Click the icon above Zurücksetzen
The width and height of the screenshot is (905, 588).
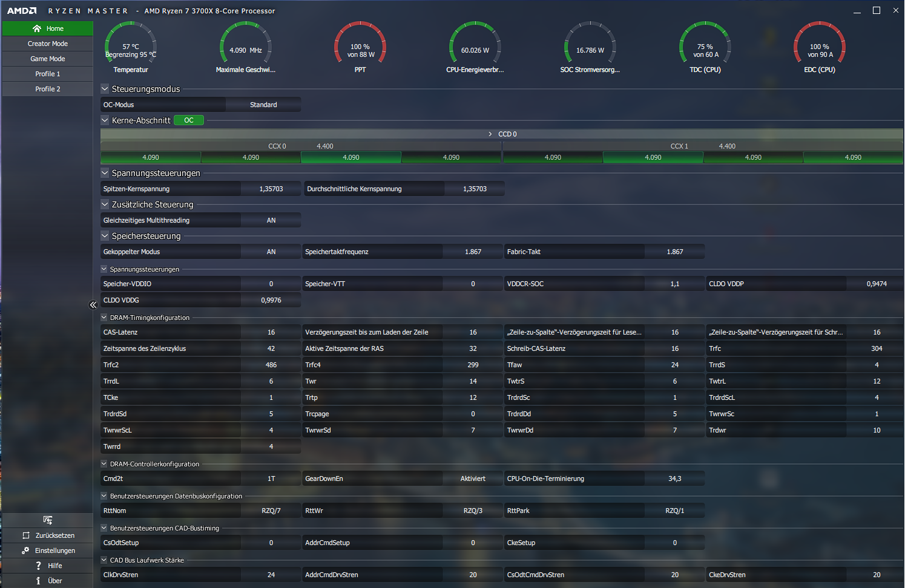click(x=47, y=520)
